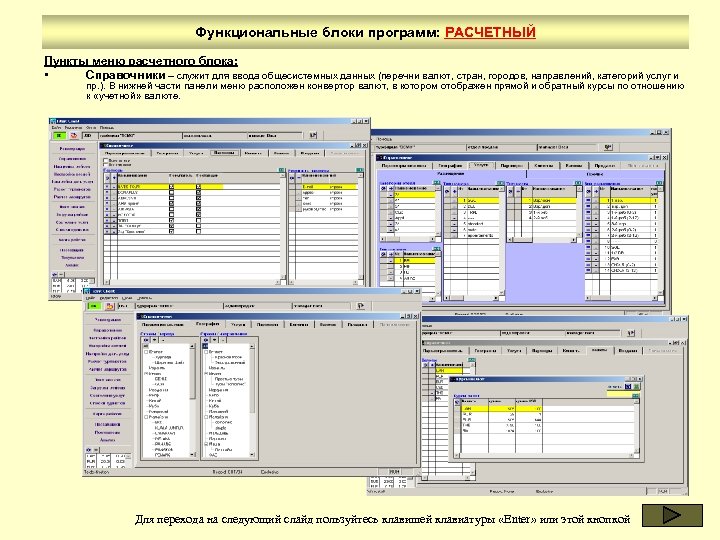Image resolution: width=720 pixels, height=540 pixels.
Task: Toggle the second checkbox in the highlighted partners row
Action: coord(198,187)
